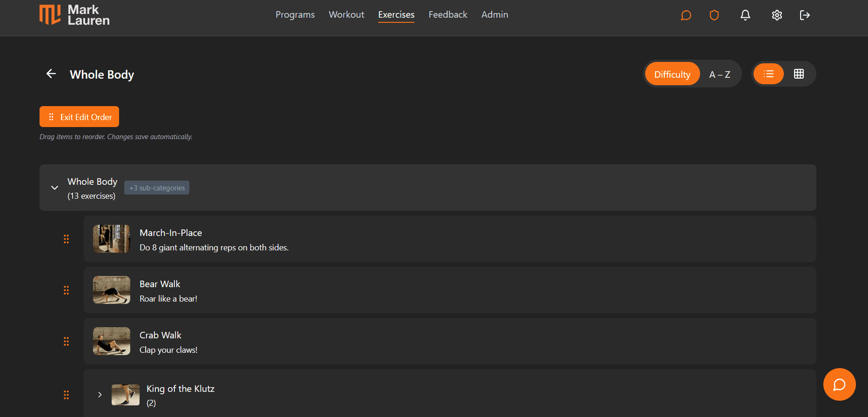The width and height of the screenshot is (868, 417).
Task: Click the orange shield icon
Action: point(714,15)
